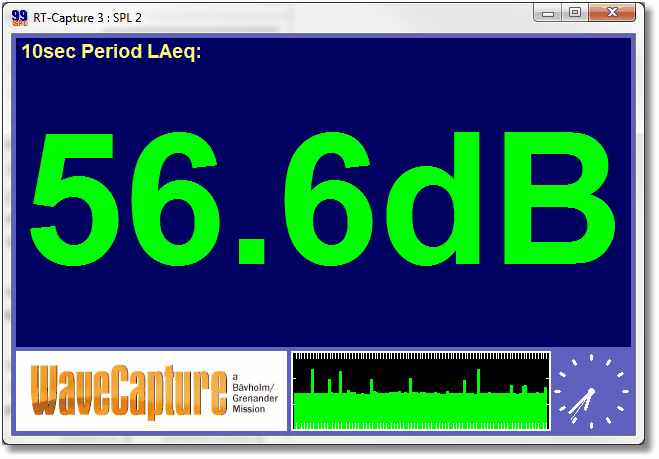The width and height of the screenshot is (659, 459).
Task: Close the RT-Capture window
Action: tap(612, 13)
